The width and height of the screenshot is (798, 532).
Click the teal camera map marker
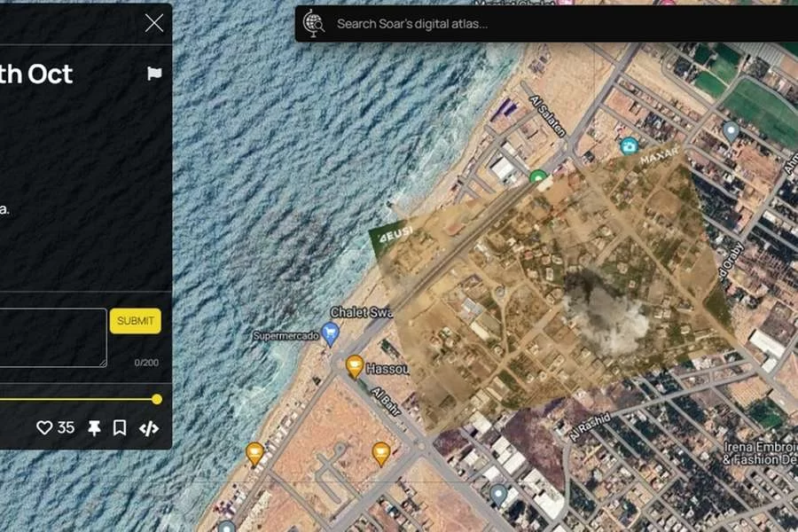pyautogui.click(x=629, y=146)
